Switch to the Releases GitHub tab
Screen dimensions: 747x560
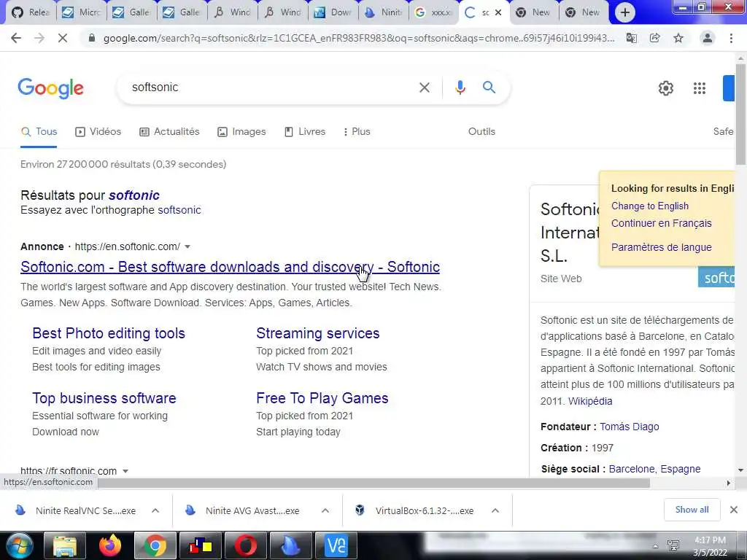pos(31,12)
